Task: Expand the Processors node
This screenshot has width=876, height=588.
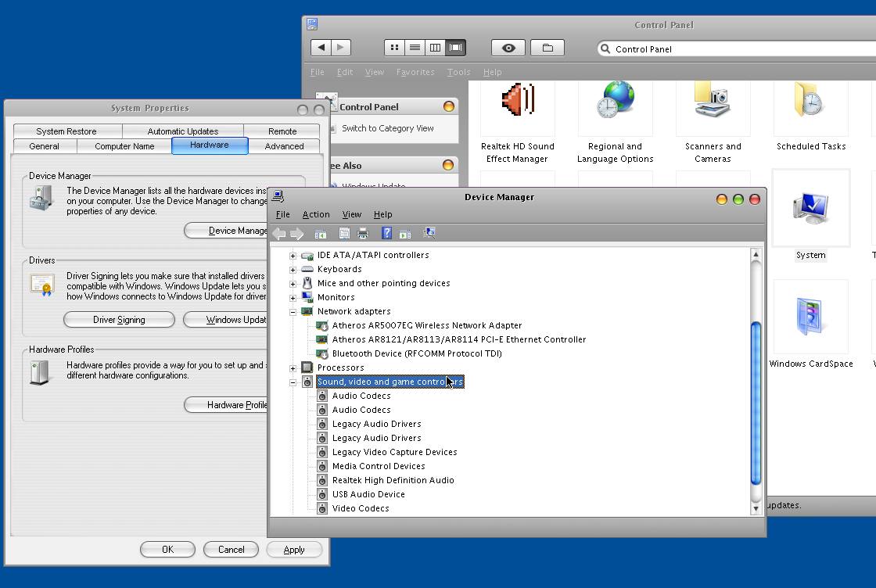Action: [x=293, y=368]
